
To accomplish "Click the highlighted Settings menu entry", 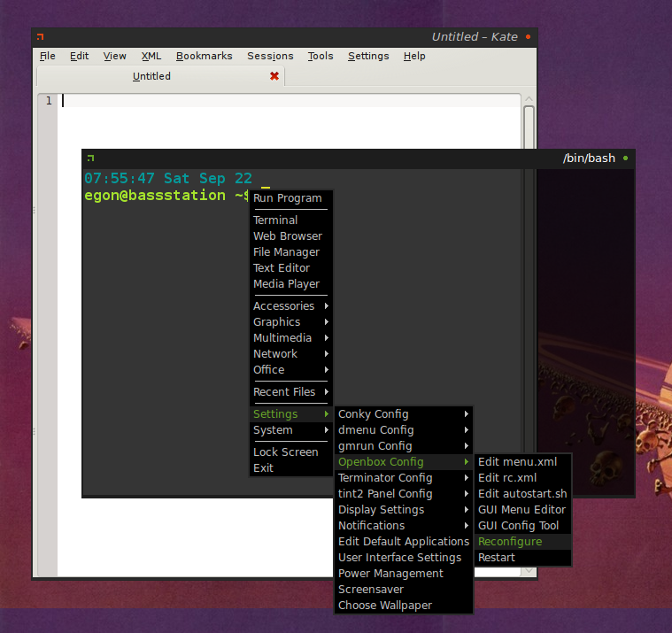I will 290,414.
